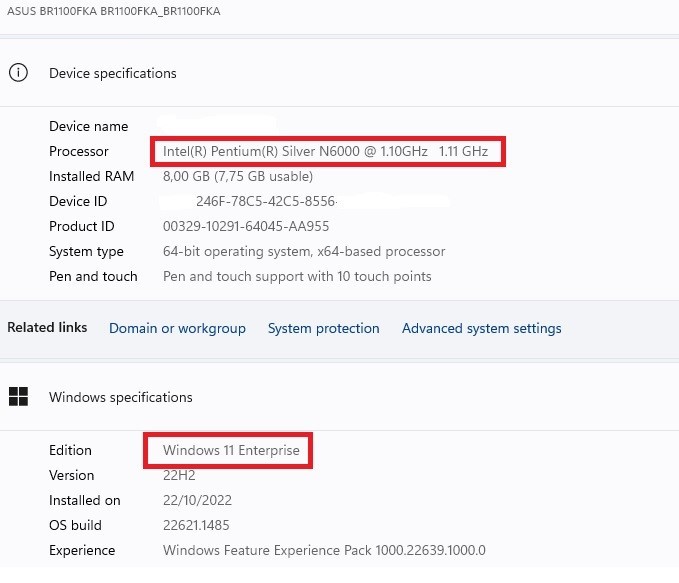The height and width of the screenshot is (583, 679).
Task: Click the Product ID label
Action: coord(81,226)
